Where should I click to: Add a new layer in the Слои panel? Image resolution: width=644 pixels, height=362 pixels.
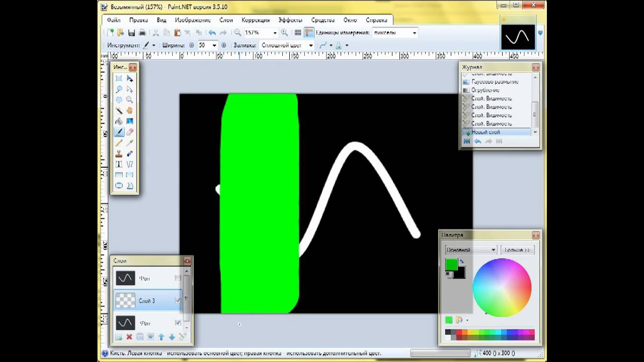point(119,337)
